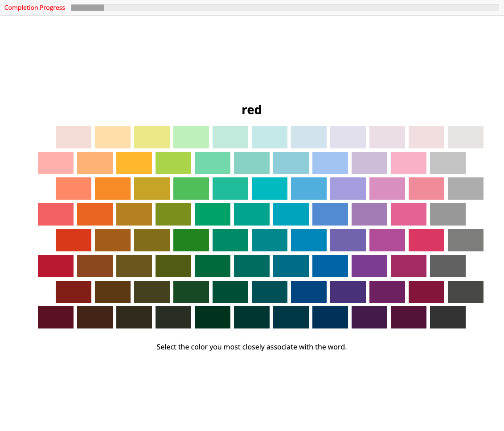This screenshot has width=504, height=431.
Task: Select the bright orange swatch
Action: 113,189
